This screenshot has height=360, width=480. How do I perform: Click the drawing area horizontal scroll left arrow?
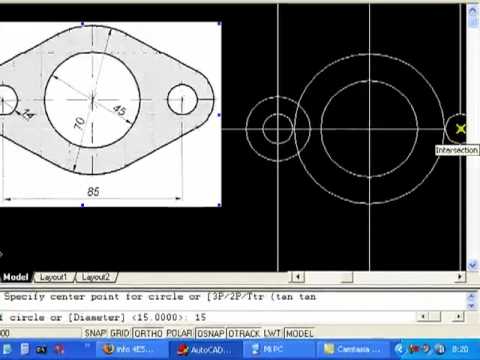(297, 277)
